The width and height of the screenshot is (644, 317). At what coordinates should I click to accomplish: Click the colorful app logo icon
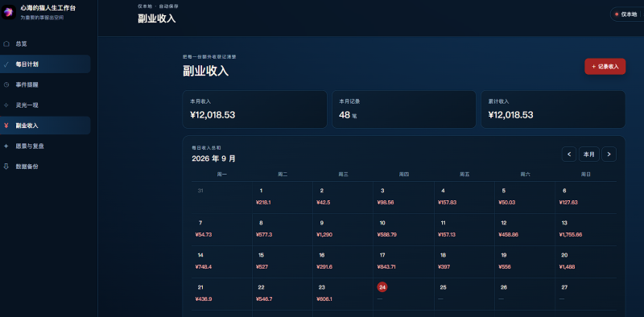[x=8, y=12]
